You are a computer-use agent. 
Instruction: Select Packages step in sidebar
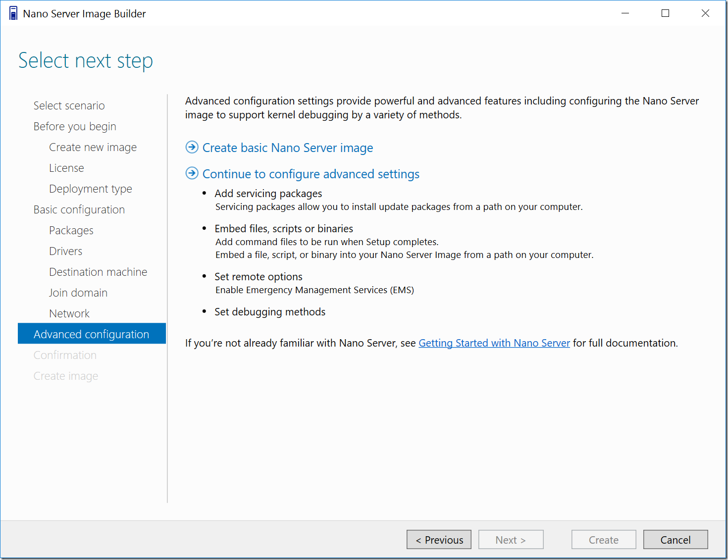click(x=71, y=230)
